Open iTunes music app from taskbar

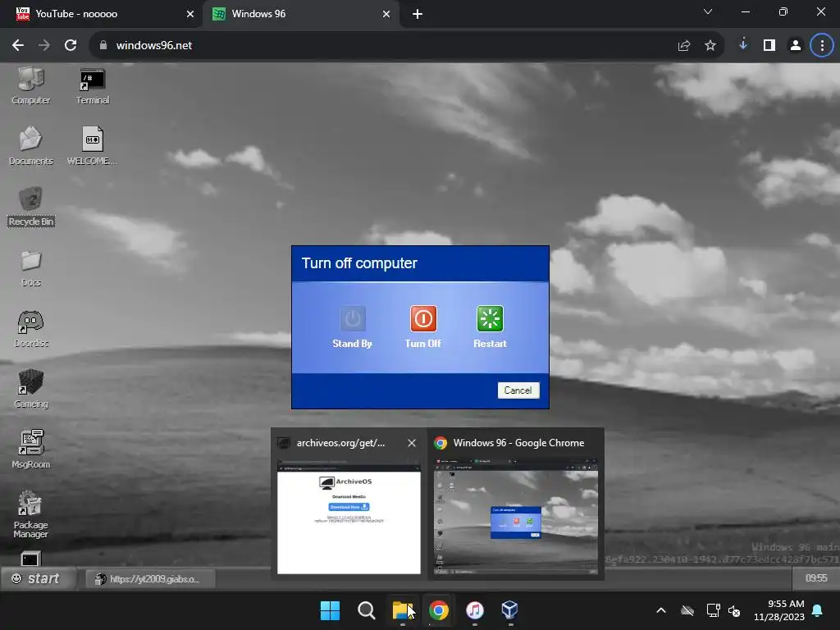tap(475, 610)
